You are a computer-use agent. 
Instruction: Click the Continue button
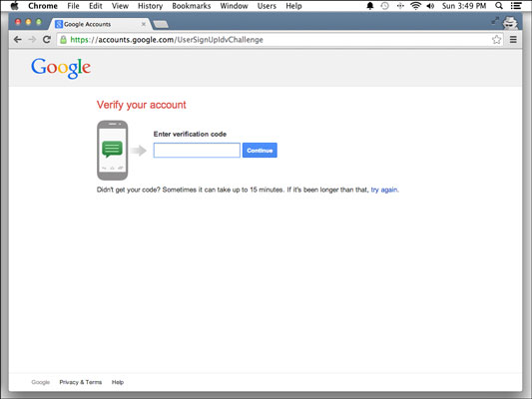click(x=260, y=151)
